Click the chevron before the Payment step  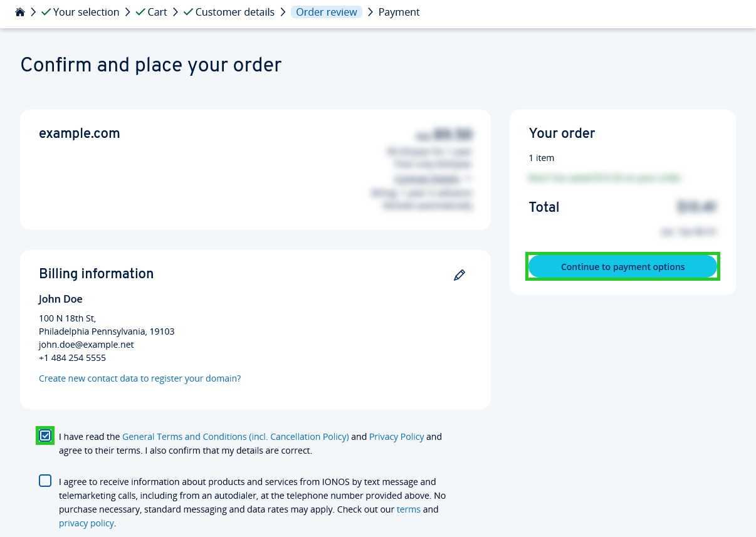pyautogui.click(x=370, y=12)
